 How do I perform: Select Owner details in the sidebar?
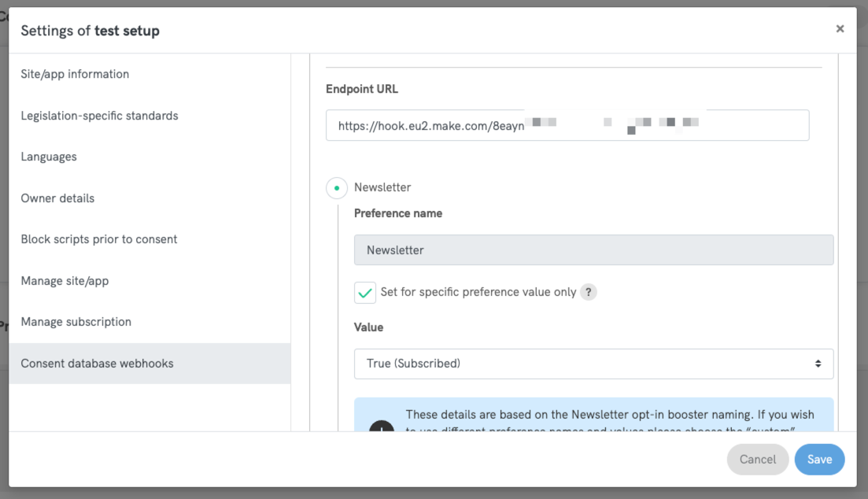pyautogui.click(x=57, y=198)
